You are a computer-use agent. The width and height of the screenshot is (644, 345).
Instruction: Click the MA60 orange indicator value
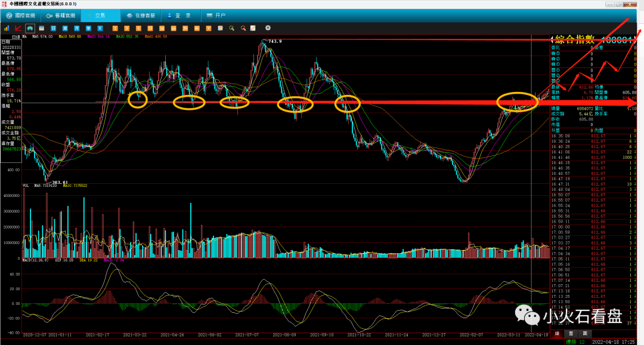(x=156, y=36)
